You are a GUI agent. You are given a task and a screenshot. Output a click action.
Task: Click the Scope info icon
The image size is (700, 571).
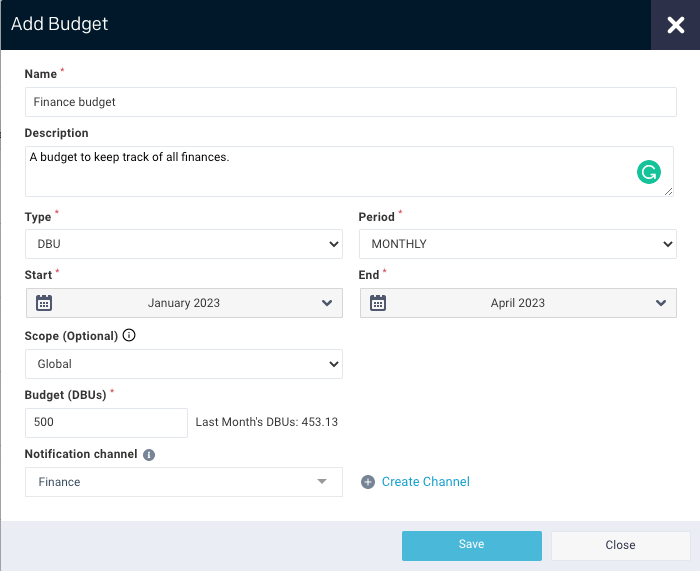coord(130,336)
